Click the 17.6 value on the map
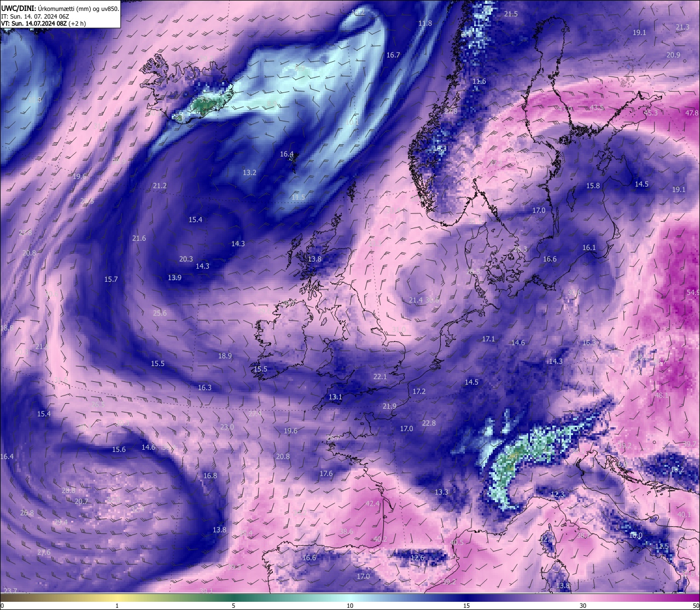 pyautogui.click(x=326, y=473)
